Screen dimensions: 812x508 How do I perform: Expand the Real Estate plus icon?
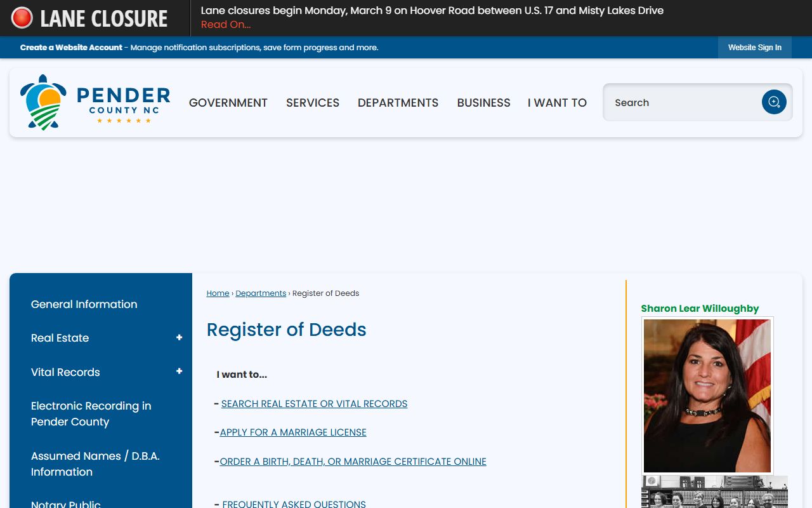click(x=180, y=338)
